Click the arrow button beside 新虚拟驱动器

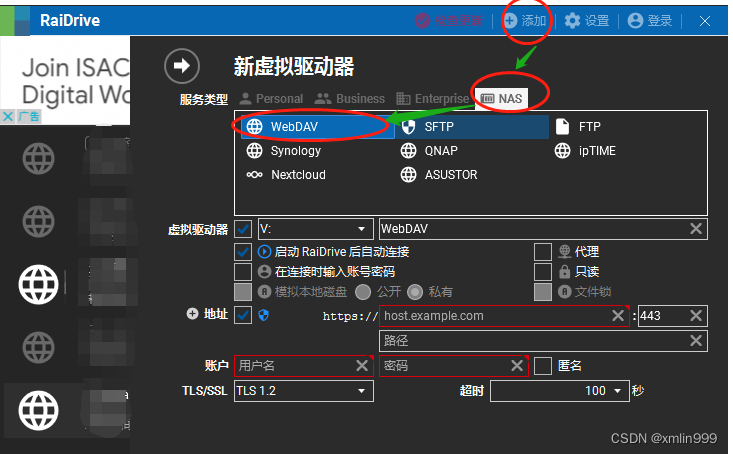click(182, 66)
